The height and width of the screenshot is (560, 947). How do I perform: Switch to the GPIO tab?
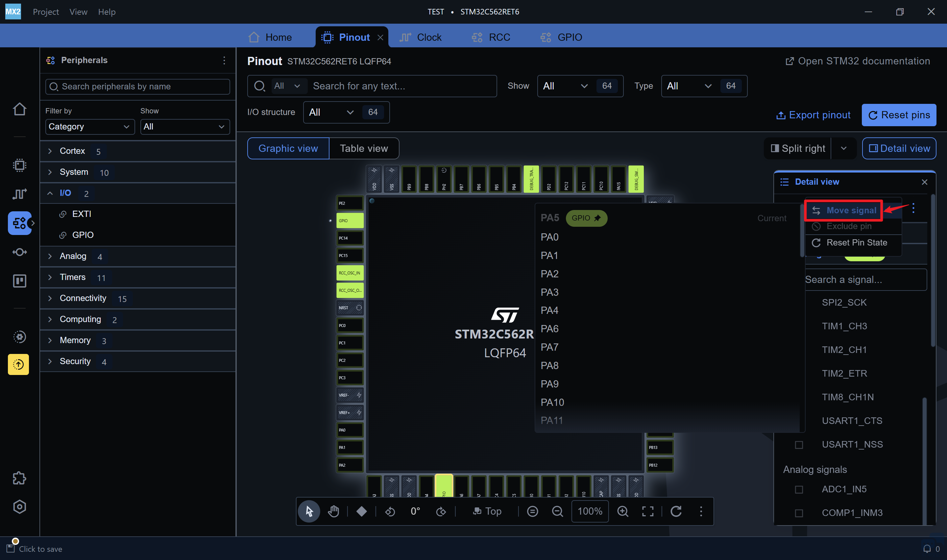(x=561, y=37)
